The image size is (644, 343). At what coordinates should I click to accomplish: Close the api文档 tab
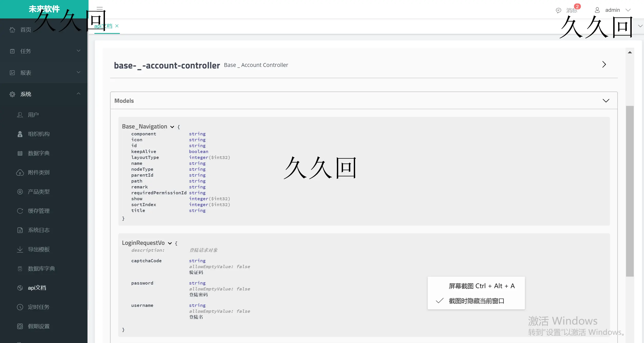(x=117, y=26)
